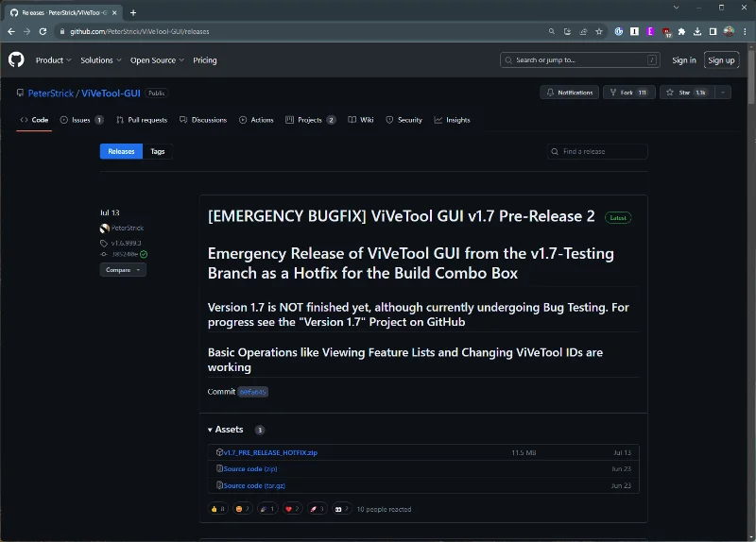Star the ViVeTool-GUI repository
The height and width of the screenshot is (542, 756).
687,93
